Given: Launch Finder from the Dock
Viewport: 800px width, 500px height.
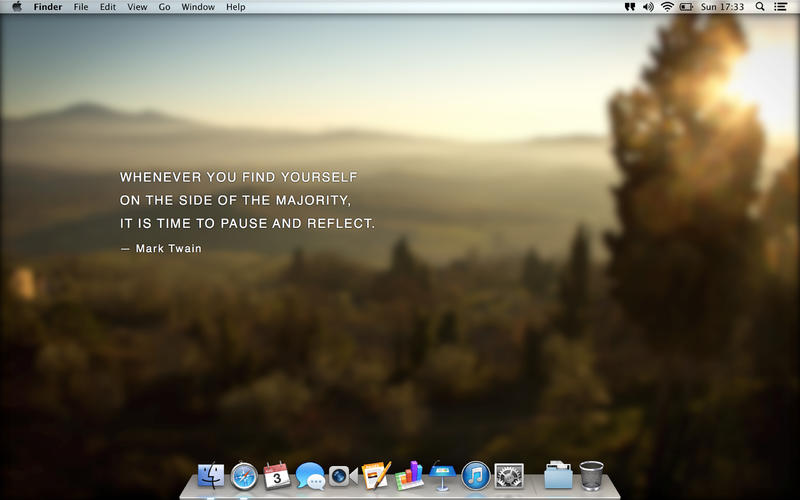Looking at the screenshot, I should click(x=211, y=476).
